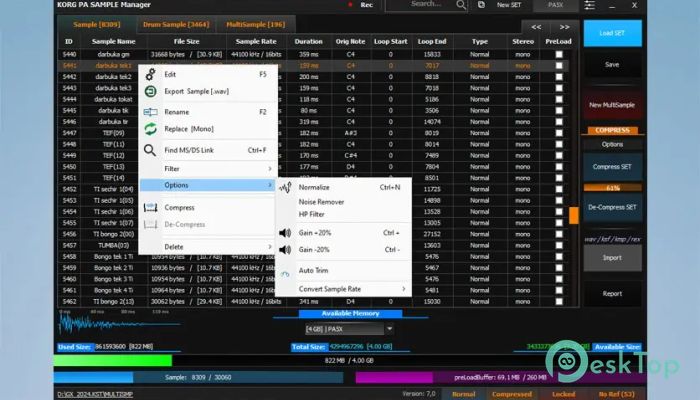The height and width of the screenshot is (400, 700).
Task: Toggle PreLoad checkbox for TI bongo 2(13)
Action: (x=558, y=302)
